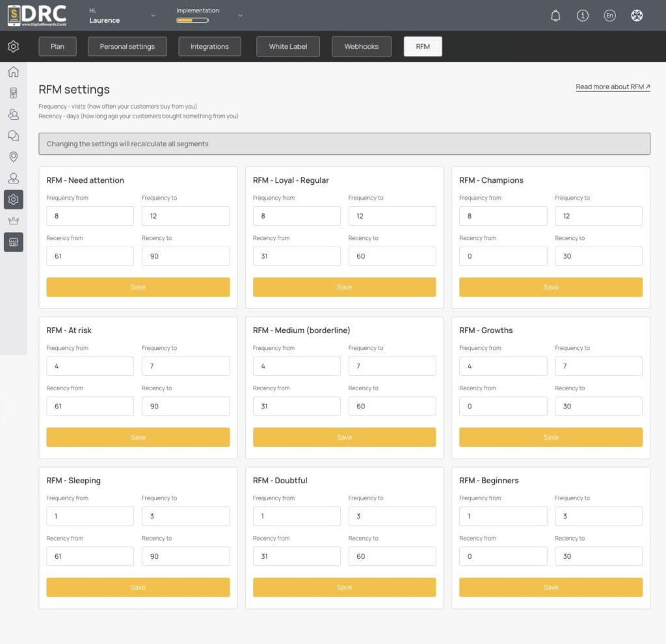Expand the Laurence user dropdown chevron
Screen dimensions: 666x644
[153, 16]
